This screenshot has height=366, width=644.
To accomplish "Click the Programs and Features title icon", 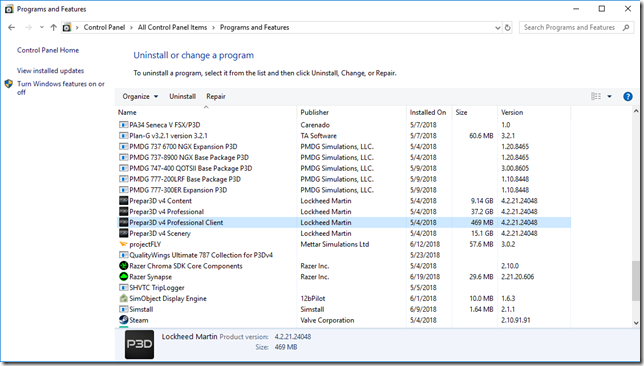I will 9,9.
